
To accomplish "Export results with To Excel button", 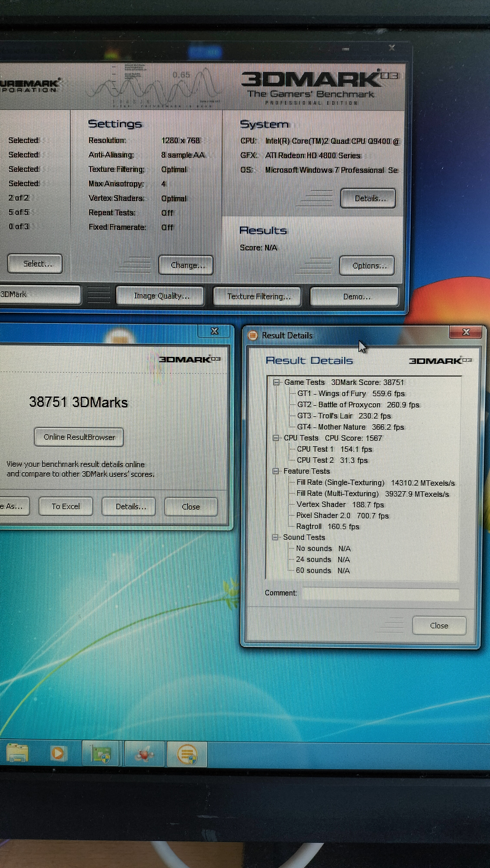I will pos(66,506).
